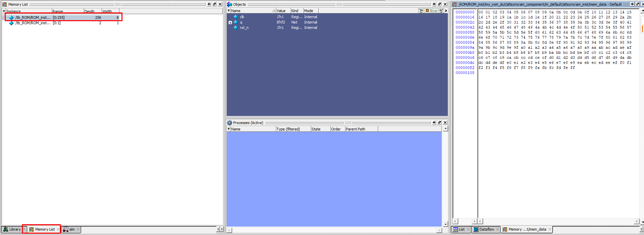Click the Kind column header in Objects

pyautogui.click(x=297, y=11)
